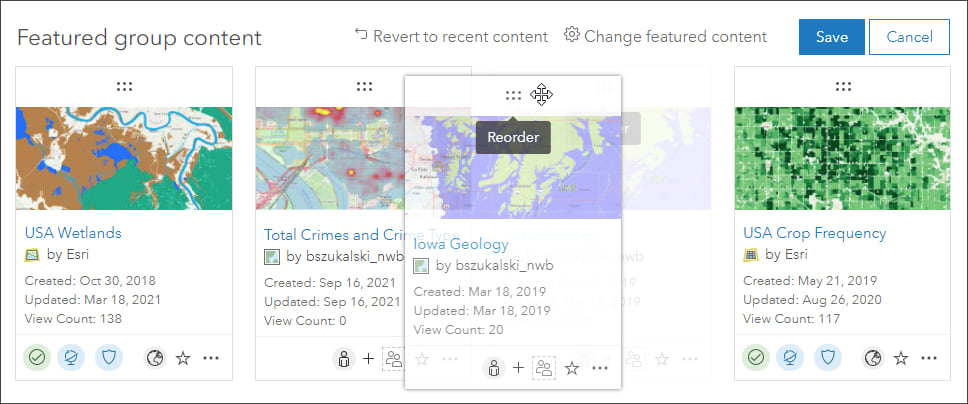Click the drag handle on USA Crop Frequency card
This screenshot has height=404, width=968.
[x=843, y=87]
